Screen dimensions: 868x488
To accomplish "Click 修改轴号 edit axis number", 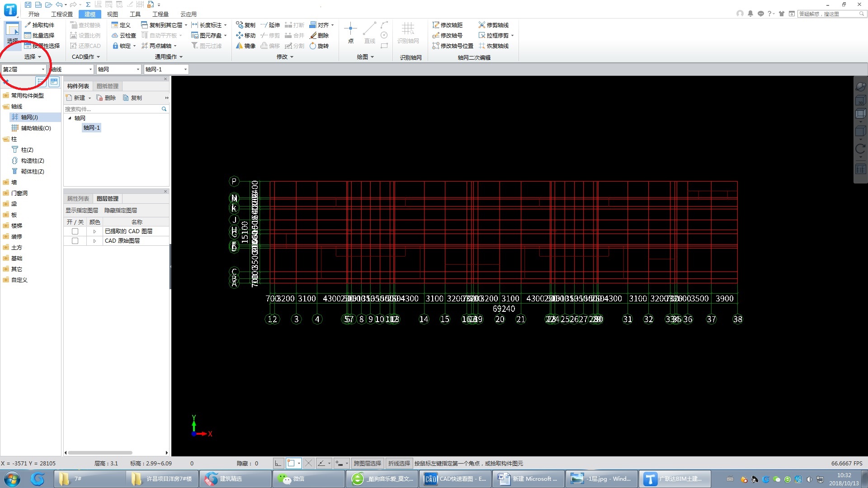I will 448,35.
